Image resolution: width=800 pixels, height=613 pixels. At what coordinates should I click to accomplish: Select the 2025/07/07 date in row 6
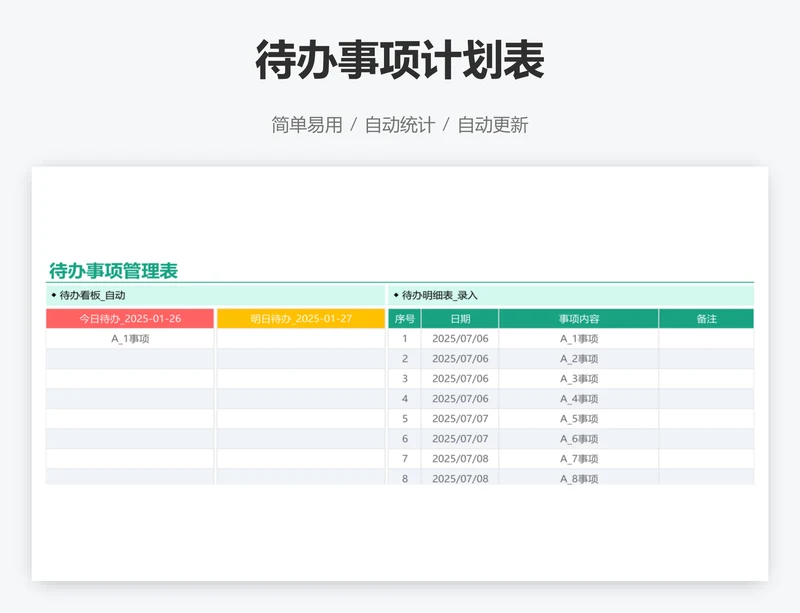coord(460,438)
